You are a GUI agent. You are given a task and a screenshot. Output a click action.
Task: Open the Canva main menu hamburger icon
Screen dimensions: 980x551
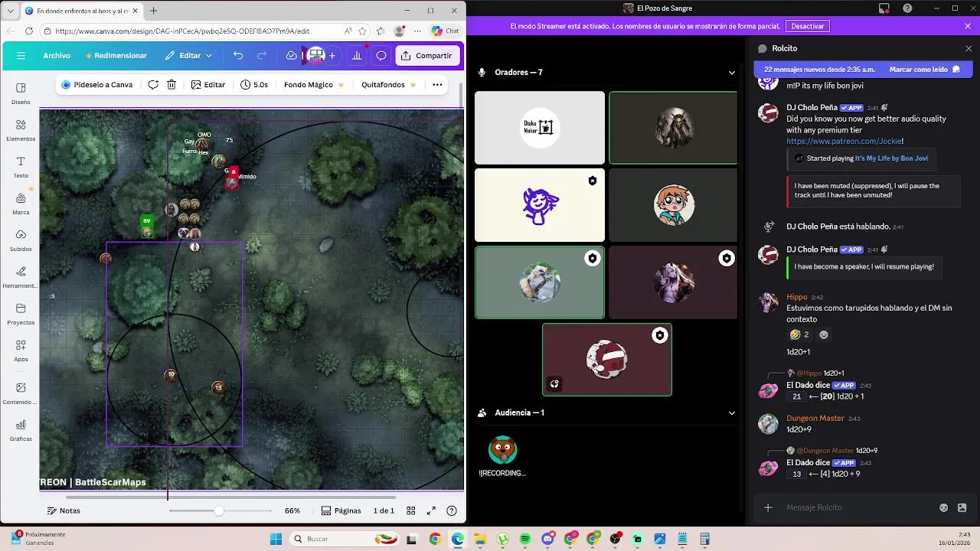coord(21,56)
